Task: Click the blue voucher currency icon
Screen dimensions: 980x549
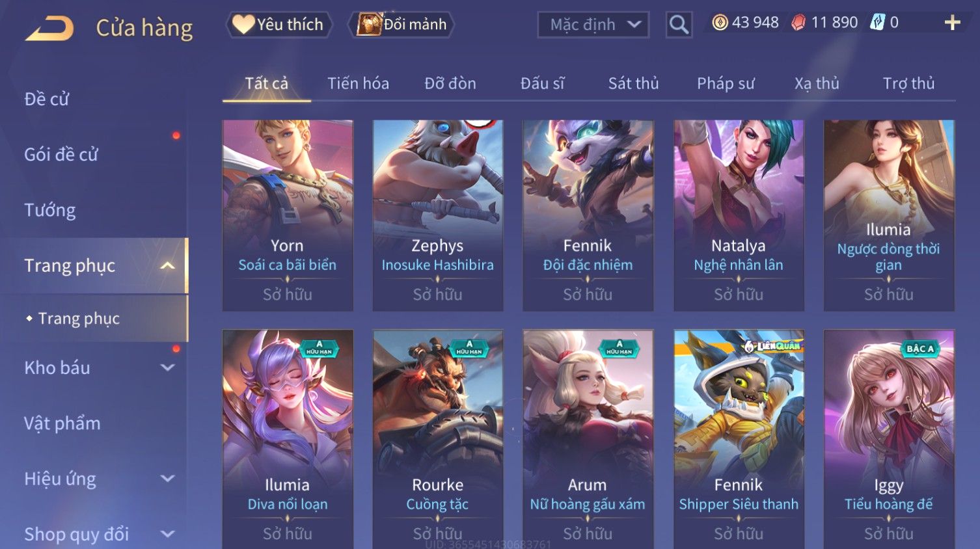Action: (x=878, y=23)
